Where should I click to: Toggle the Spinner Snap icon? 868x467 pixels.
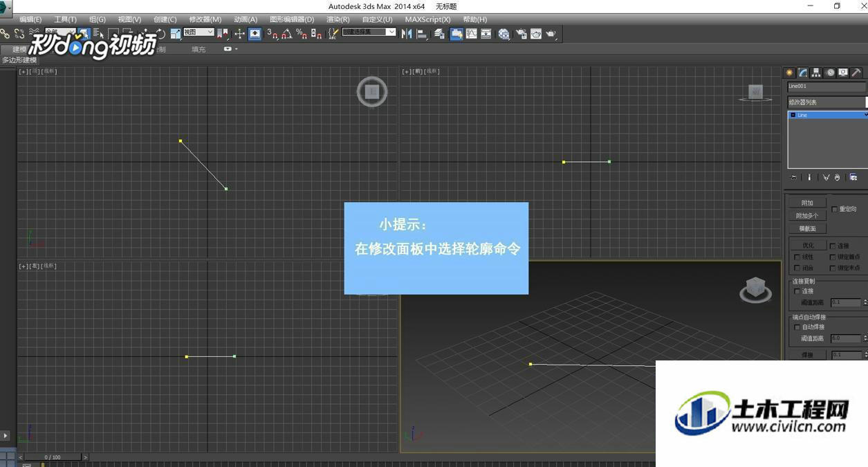tap(316, 33)
